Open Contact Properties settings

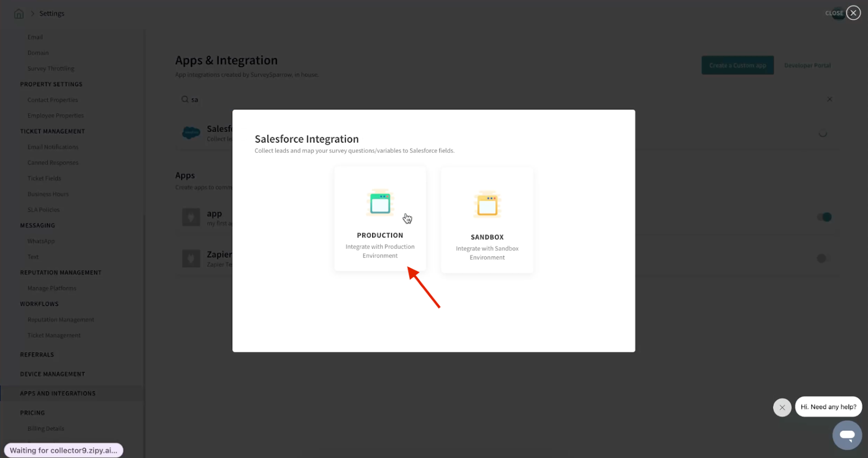[53, 100]
